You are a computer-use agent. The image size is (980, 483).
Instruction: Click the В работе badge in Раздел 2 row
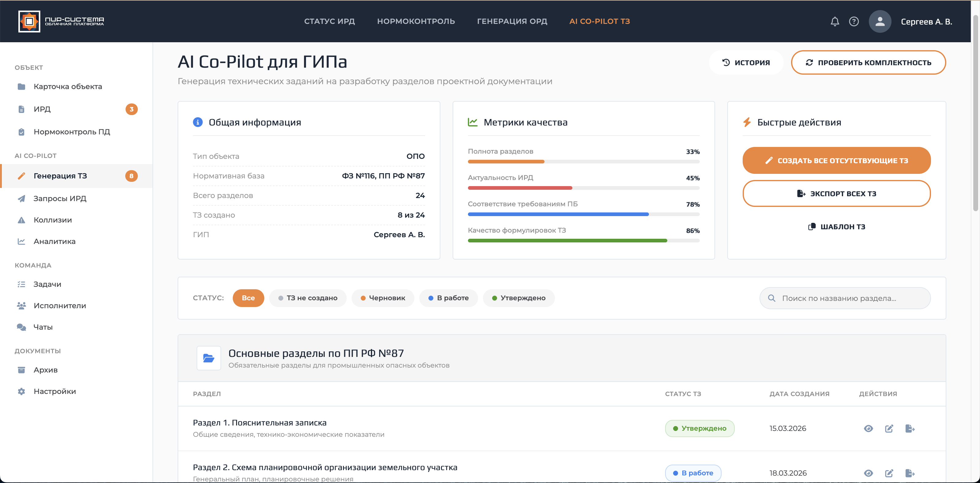coord(693,473)
